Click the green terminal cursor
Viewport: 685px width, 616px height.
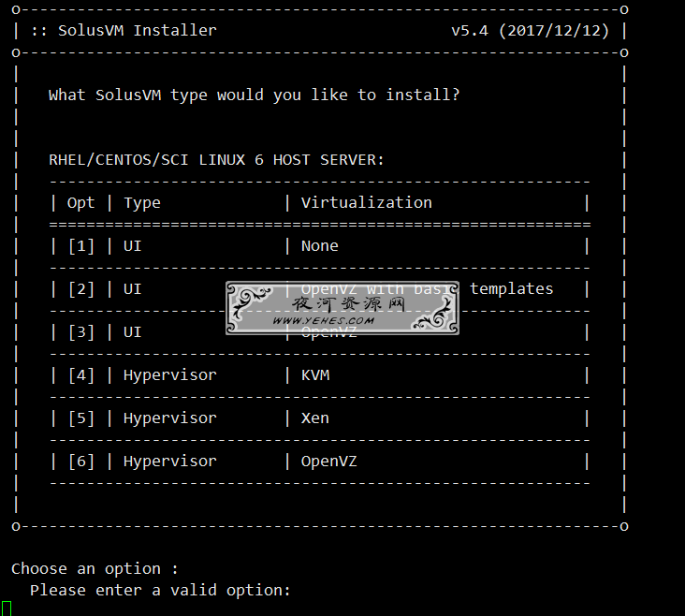click(7, 609)
